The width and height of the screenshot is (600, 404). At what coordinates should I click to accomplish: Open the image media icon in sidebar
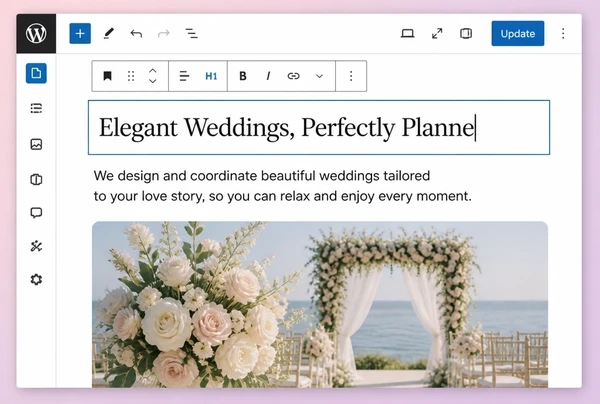36,144
